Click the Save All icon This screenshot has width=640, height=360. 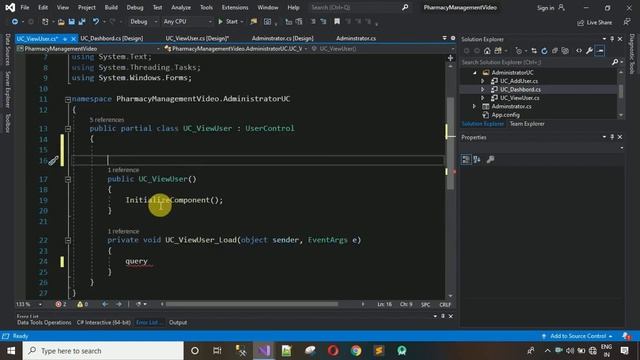(x=82, y=22)
